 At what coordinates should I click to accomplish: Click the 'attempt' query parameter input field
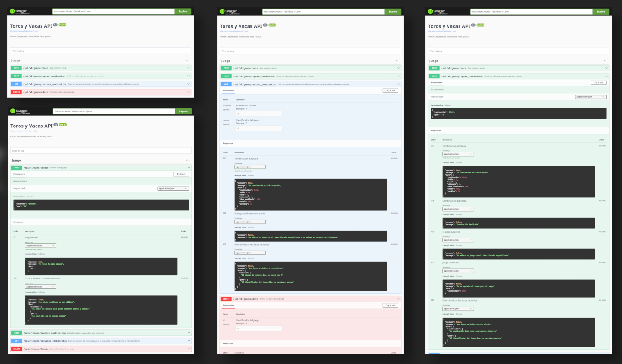coord(259,114)
